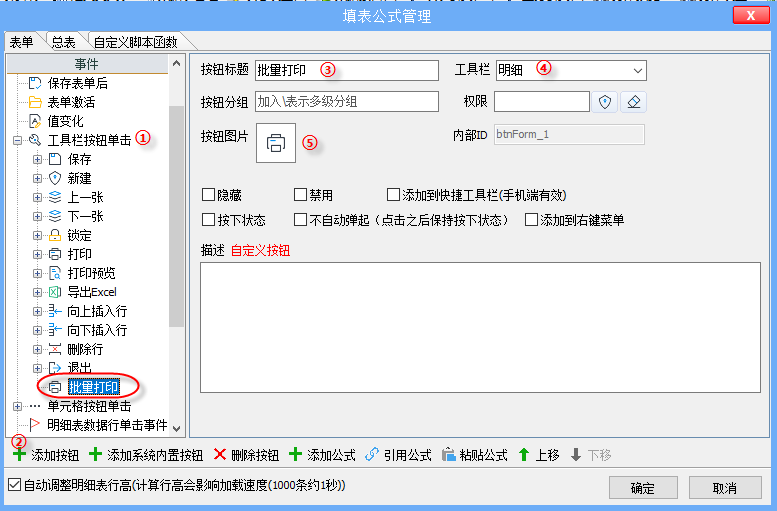Screen dimensions: 777x511
Task: Click the 打印 printer icon in tree
Action: [55, 254]
